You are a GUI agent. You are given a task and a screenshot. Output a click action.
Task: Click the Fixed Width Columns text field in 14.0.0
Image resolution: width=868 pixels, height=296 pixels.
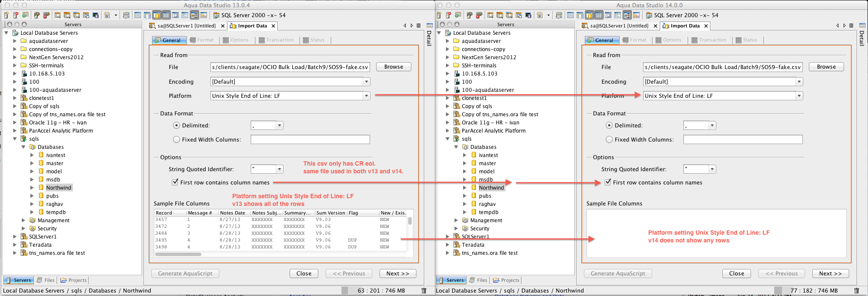[x=743, y=139]
